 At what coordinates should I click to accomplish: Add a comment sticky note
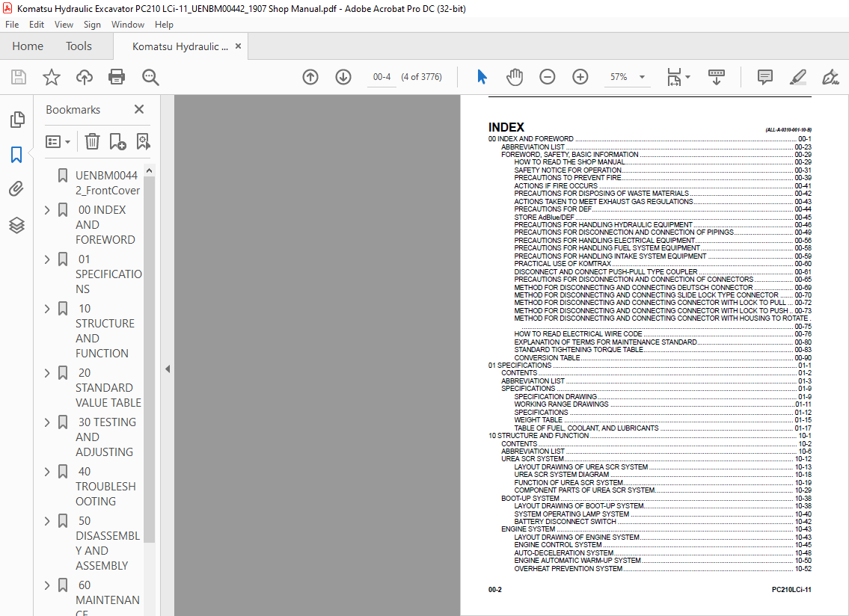[x=765, y=77]
